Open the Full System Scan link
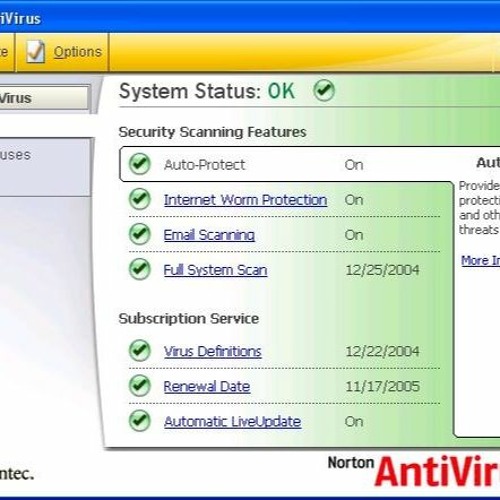The height and width of the screenshot is (500, 500). click(x=215, y=270)
